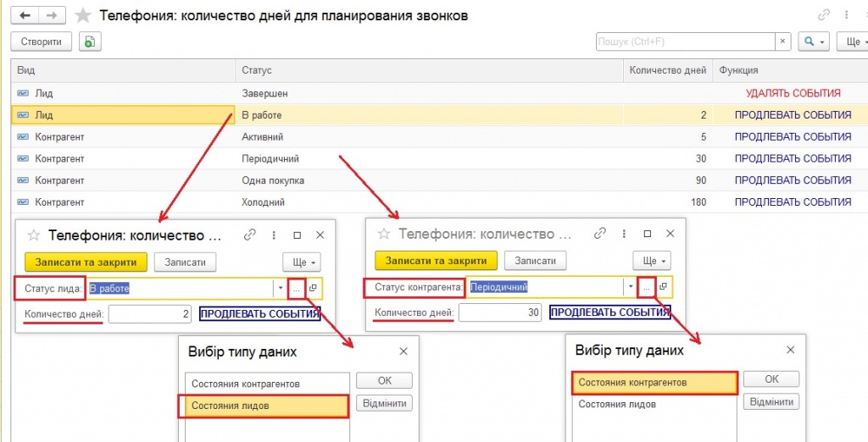Click OK in the right Вибір типу даних dialog
This screenshot has height=442, width=868.
click(x=771, y=379)
